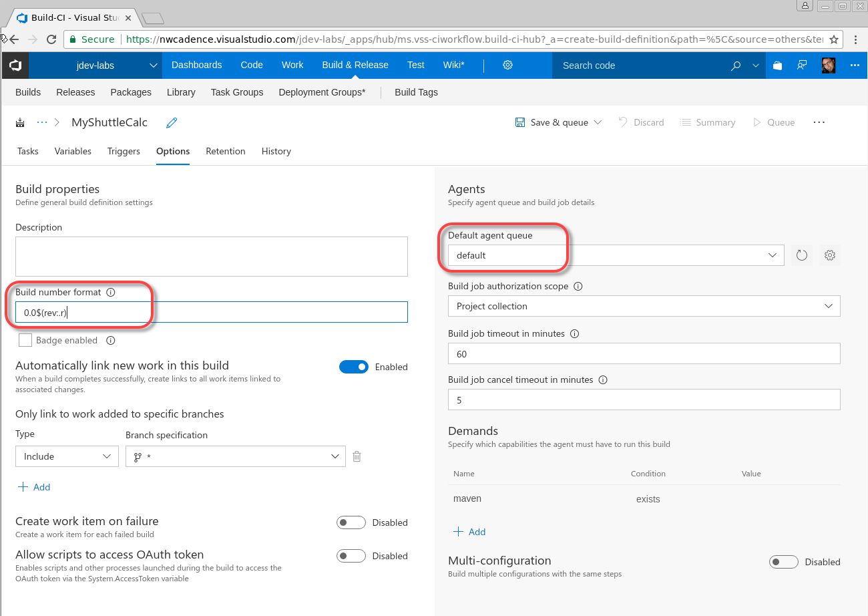Click the Visual Studio Team Services logo
Screen dimensions: 868x616
click(x=15, y=65)
